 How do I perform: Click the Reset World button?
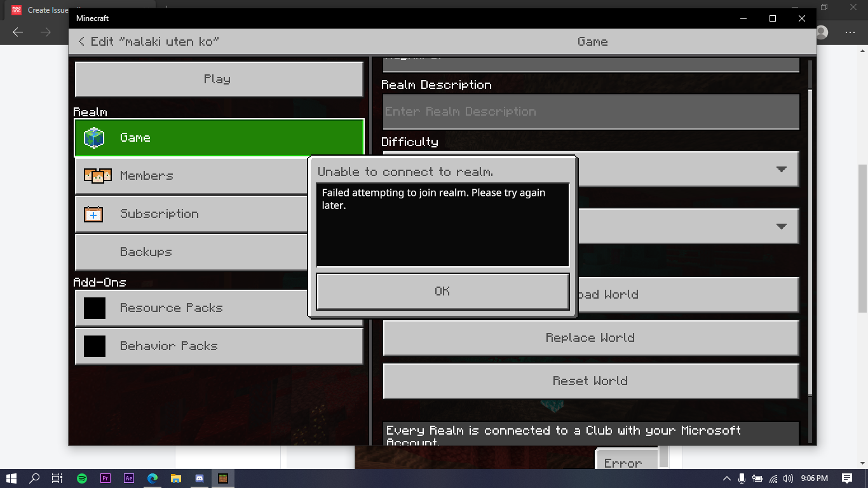coord(591,381)
